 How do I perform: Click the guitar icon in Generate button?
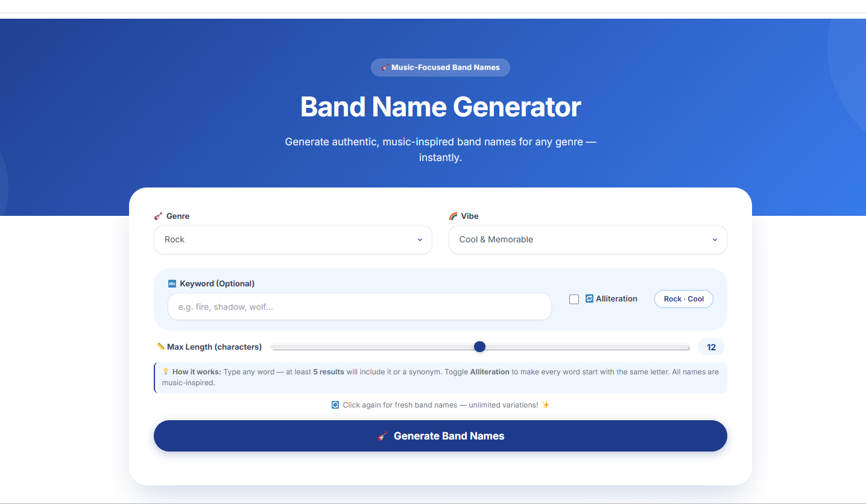[382, 436]
